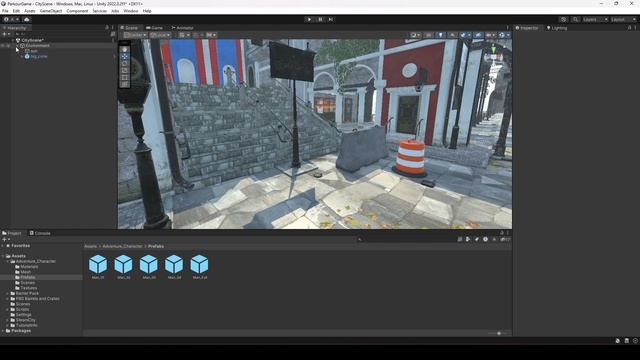Open snap increment settings dropdown
Screen dimensions: 640x360
coord(211,35)
